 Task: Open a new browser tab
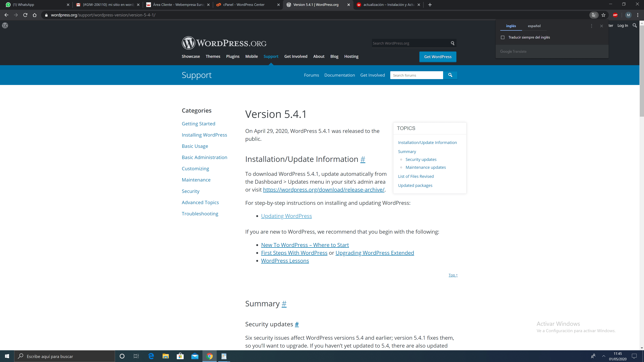[430, 5]
